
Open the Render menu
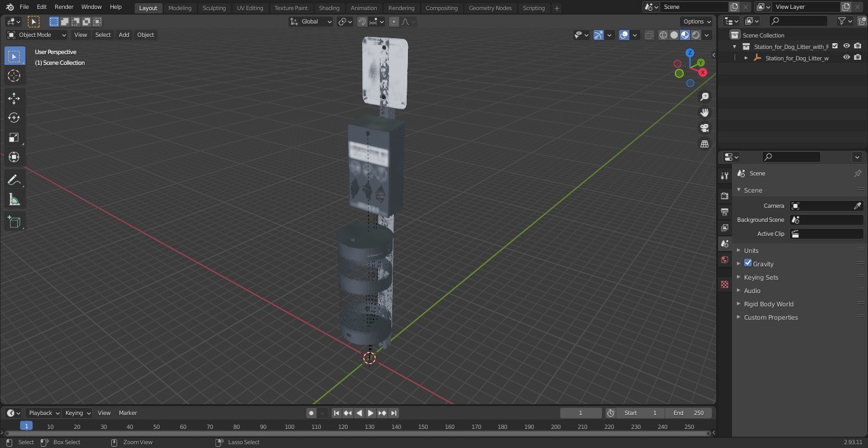64,7
